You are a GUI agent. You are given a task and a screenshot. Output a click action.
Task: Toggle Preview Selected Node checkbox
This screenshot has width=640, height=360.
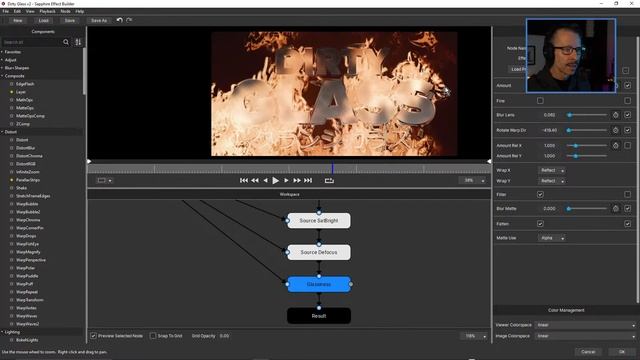click(x=93, y=336)
